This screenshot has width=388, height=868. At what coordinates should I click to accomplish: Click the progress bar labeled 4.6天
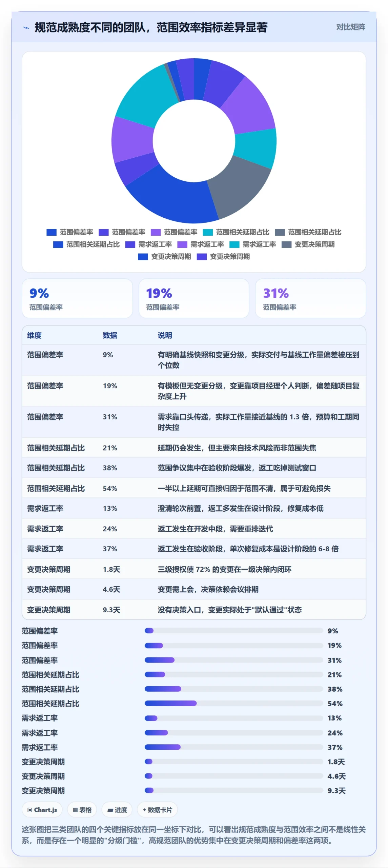tap(234, 776)
